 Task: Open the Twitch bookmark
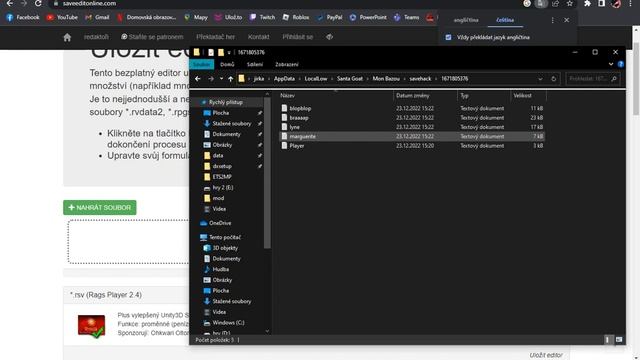pos(262,17)
